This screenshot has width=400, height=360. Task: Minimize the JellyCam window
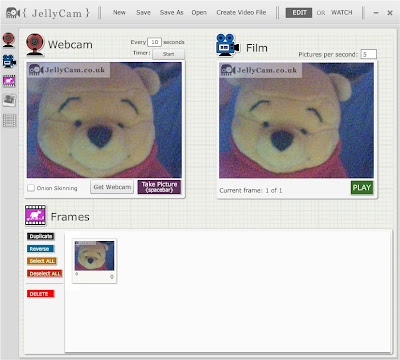click(376, 13)
